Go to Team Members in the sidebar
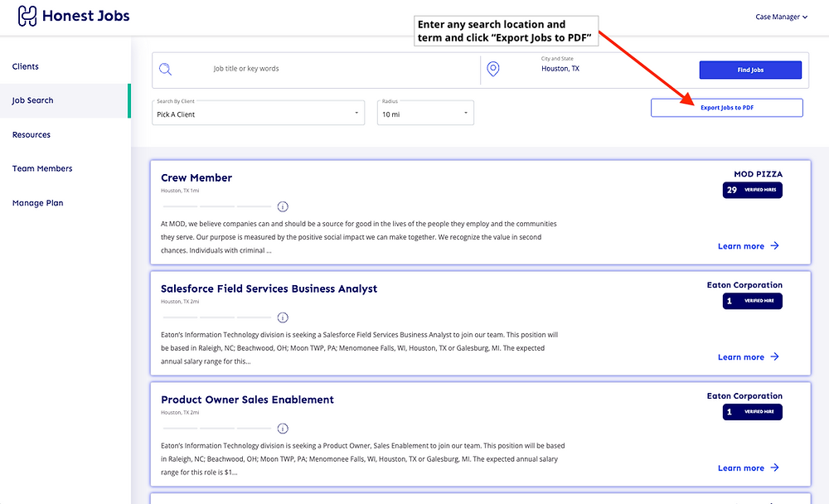 pyautogui.click(x=41, y=167)
